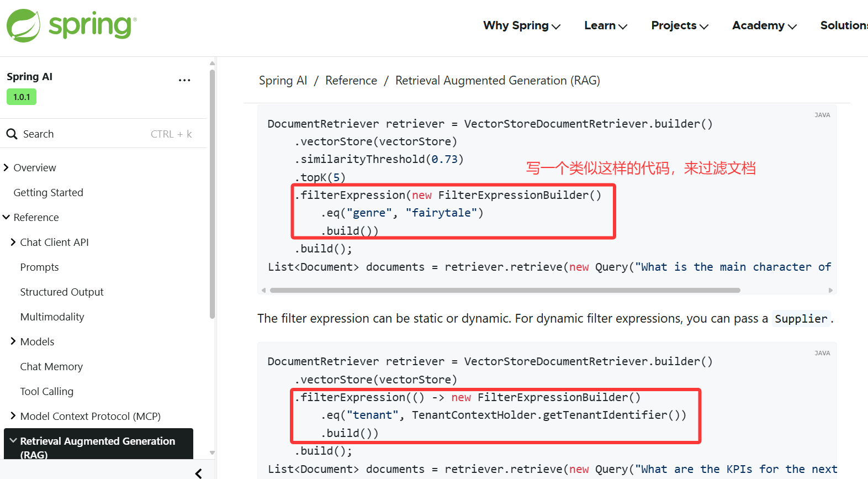Click the first code block's horizontal scrollbar

pyautogui.click(x=505, y=290)
